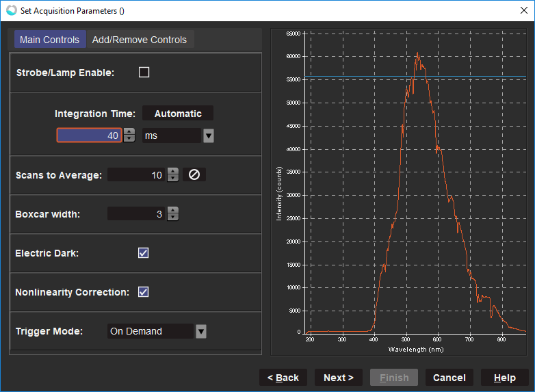535x392 pixels.
Task: Enable the Strobe/Lamp checkbox
Action: click(x=144, y=73)
